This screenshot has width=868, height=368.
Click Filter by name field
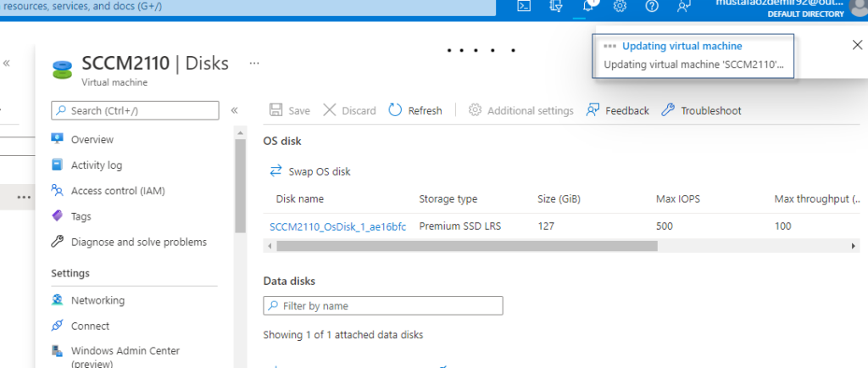(383, 305)
